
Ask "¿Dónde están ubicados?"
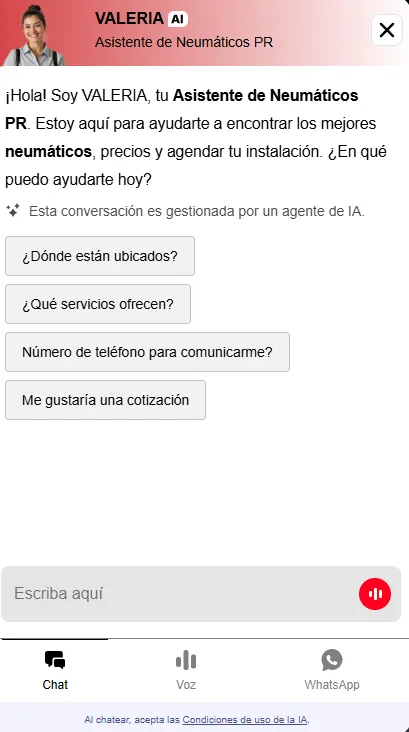pos(100,256)
